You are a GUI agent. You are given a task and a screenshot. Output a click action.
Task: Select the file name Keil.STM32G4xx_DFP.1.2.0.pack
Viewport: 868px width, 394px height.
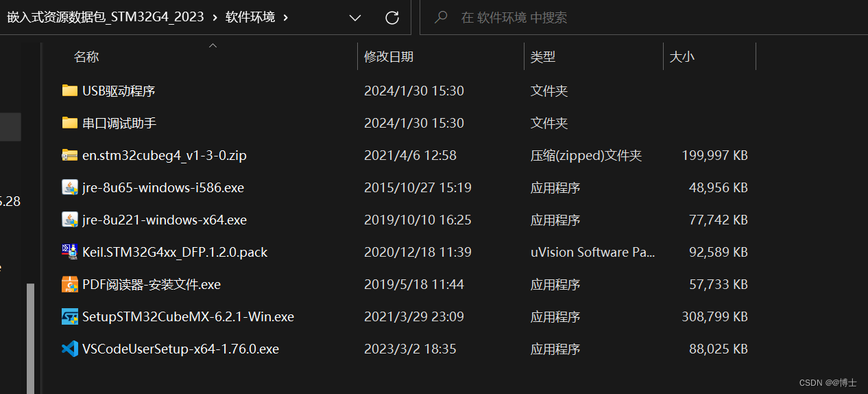click(175, 252)
